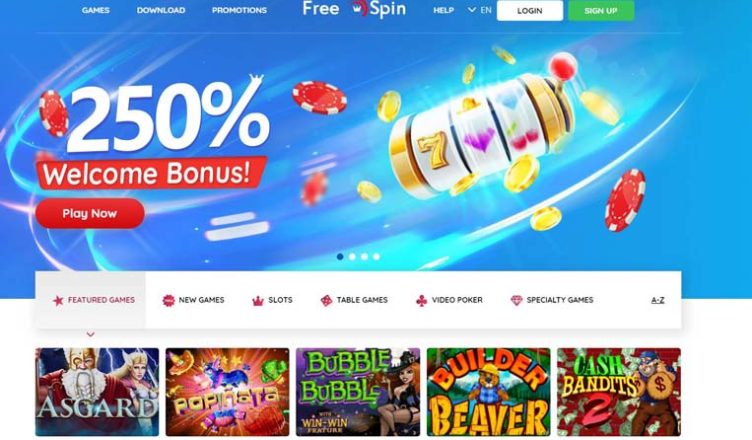Click the Specialty Games diamond icon
The height and width of the screenshot is (440, 752).
coord(516,300)
